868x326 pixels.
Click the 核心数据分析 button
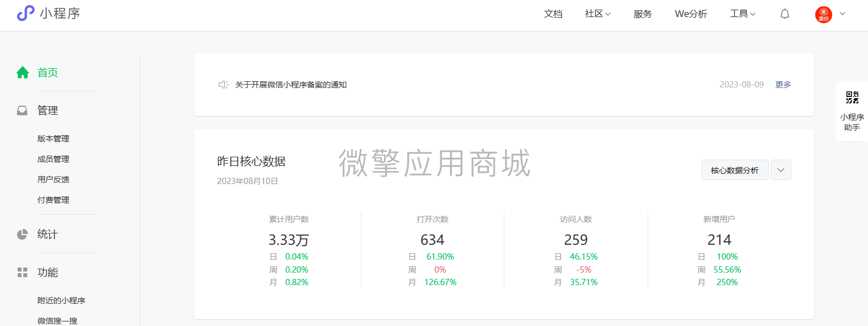coord(735,170)
